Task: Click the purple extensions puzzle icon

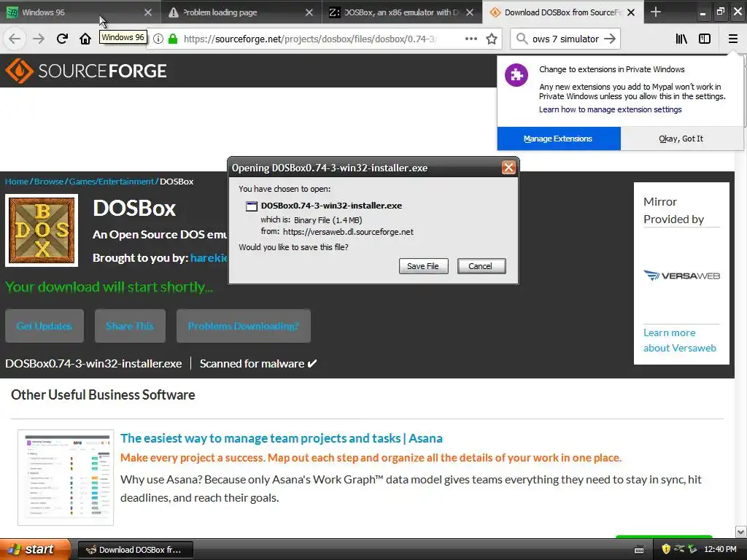Action: click(516, 75)
